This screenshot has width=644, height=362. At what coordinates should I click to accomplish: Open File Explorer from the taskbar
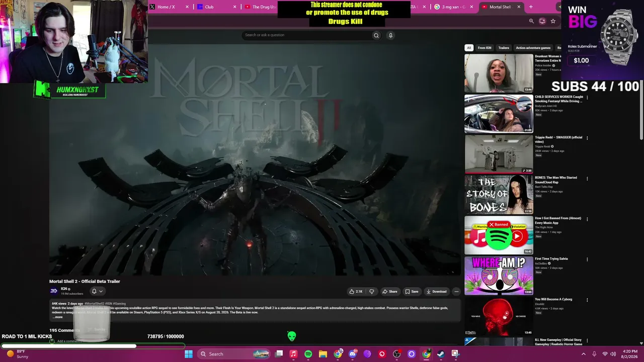pos(323,354)
